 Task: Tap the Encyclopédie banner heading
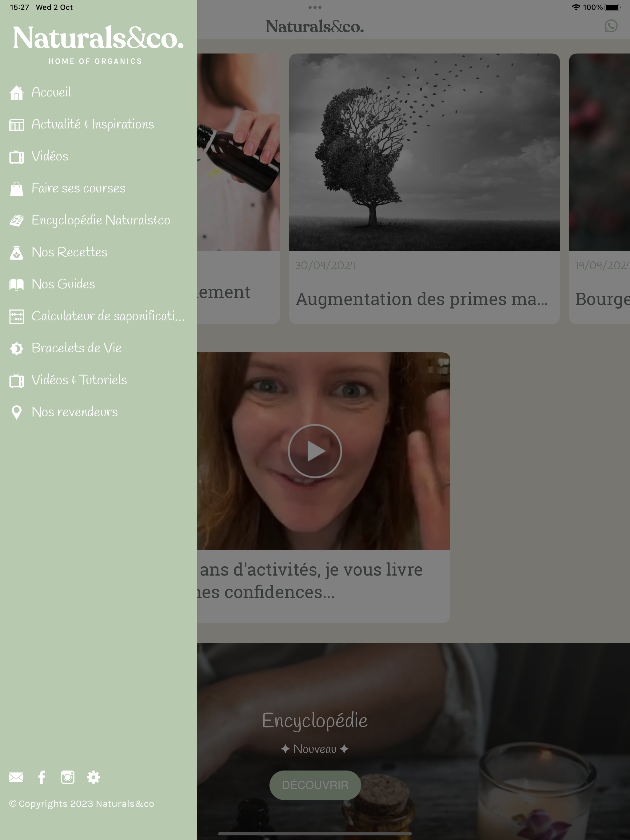pos(315,720)
